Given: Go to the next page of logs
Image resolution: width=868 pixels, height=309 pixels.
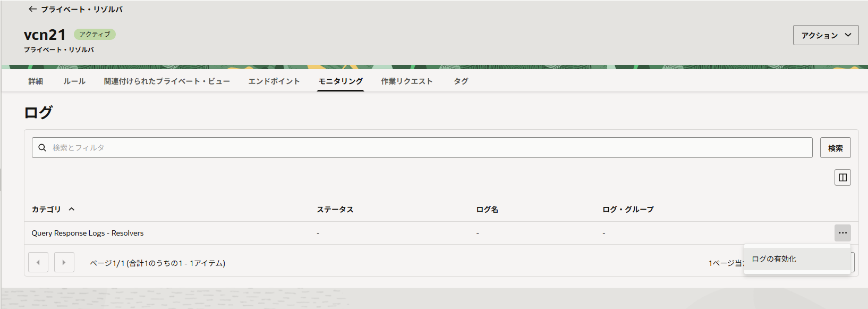Looking at the screenshot, I should (64, 262).
